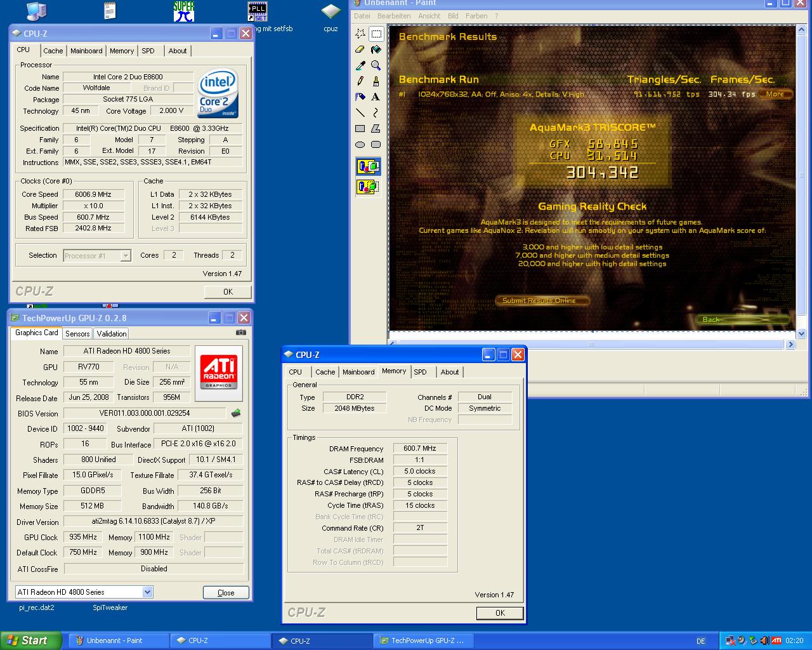Open the pi_rec.dat2 desktop file
812x650 pixels.
(x=37, y=607)
